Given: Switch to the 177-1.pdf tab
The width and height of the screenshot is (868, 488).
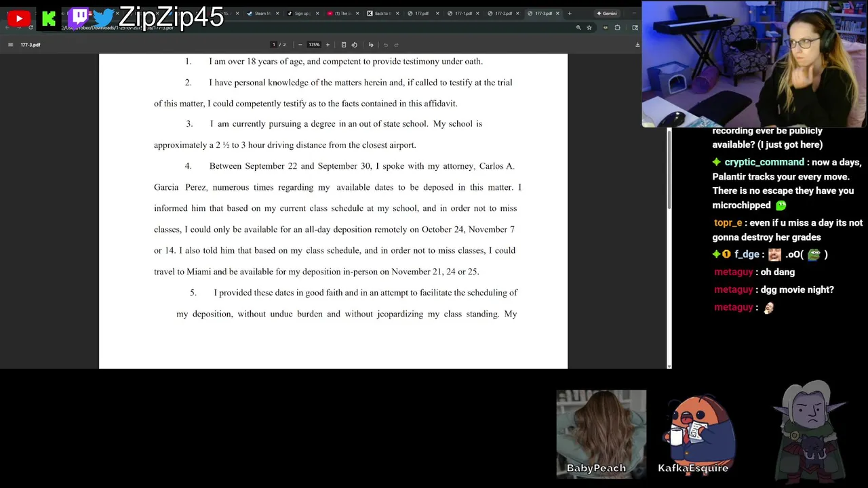Looking at the screenshot, I should click(x=463, y=14).
